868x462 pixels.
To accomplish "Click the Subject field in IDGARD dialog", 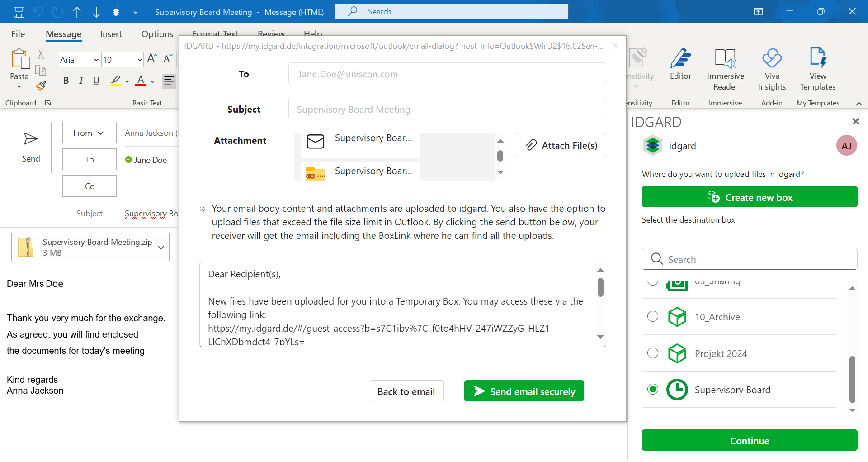I will tap(447, 109).
